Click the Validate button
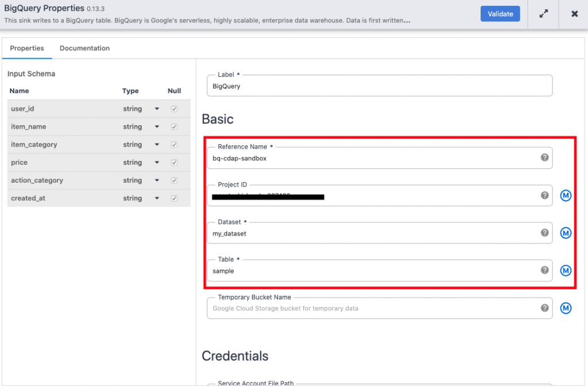The width and height of the screenshot is (588, 390). click(x=500, y=14)
